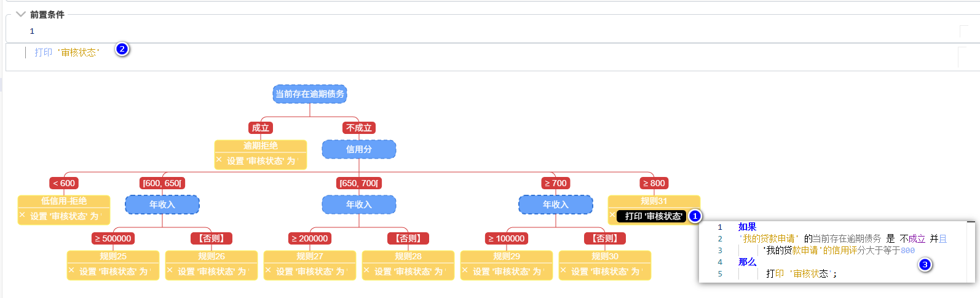
Task: Click the X icon on 低信用-拒绝 action
Action: click(22, 214)
